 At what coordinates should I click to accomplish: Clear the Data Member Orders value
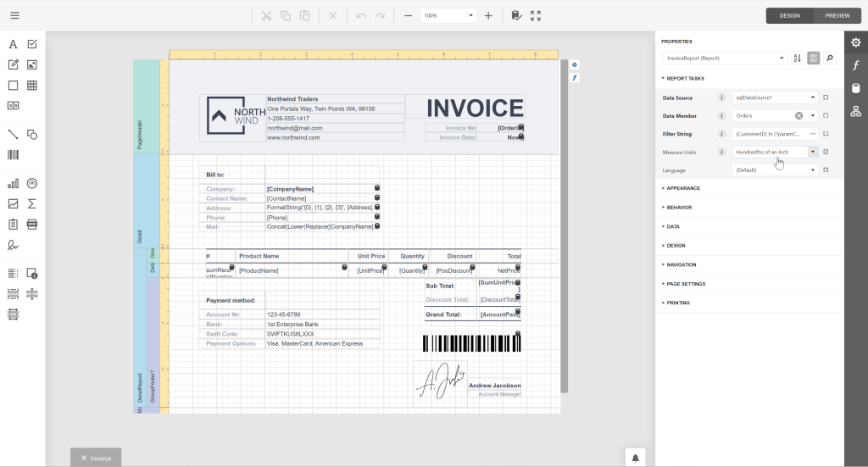pyautogui.click(x=798, y=115)
